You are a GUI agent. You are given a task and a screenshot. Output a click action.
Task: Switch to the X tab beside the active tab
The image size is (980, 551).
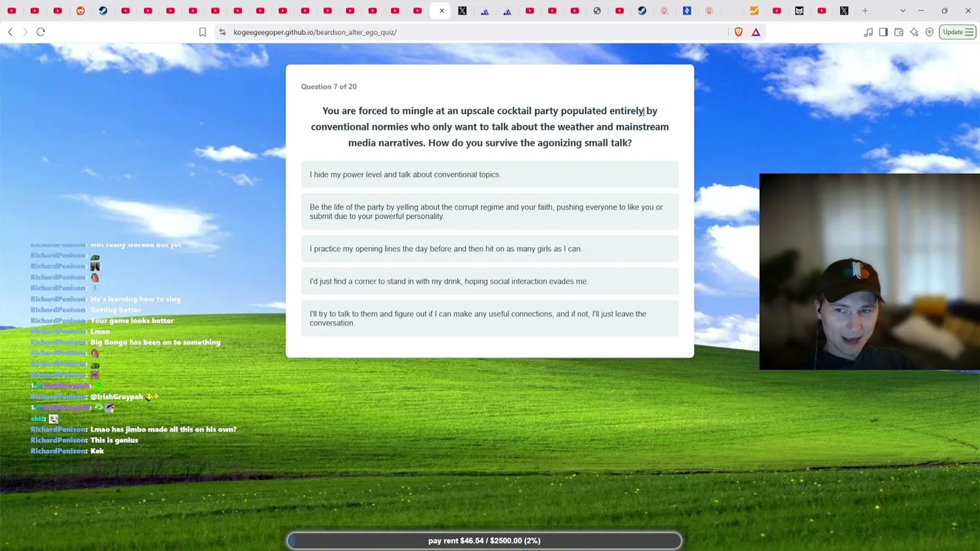click(x=462, y=11)
